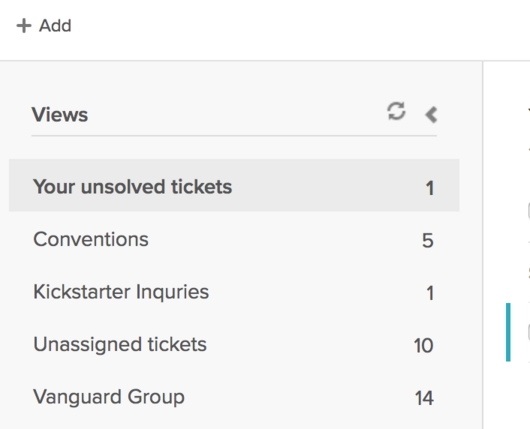Click the plus icon beside Add

coord(24,26)
